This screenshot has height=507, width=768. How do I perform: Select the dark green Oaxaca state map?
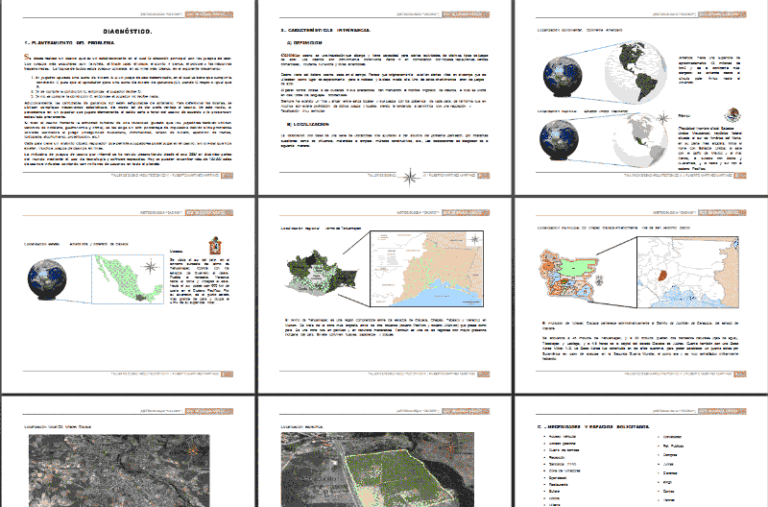[321, 275]
